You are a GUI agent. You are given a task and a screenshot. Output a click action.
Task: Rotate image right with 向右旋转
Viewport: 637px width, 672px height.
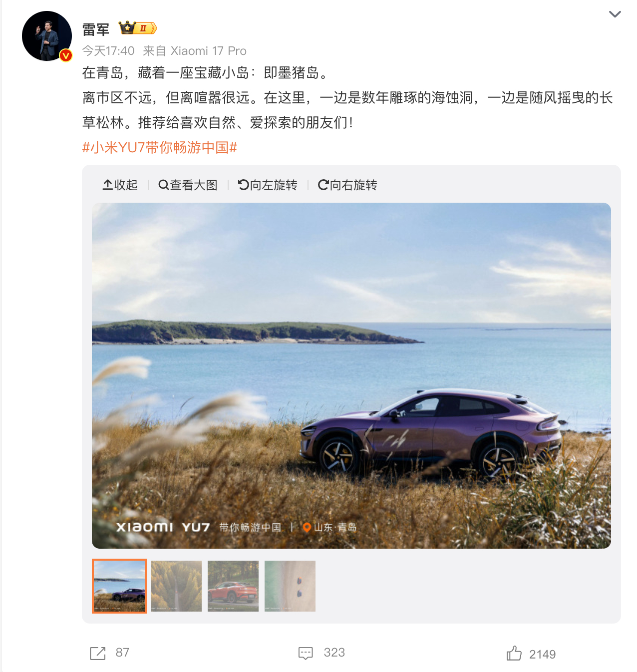[347, 185]
